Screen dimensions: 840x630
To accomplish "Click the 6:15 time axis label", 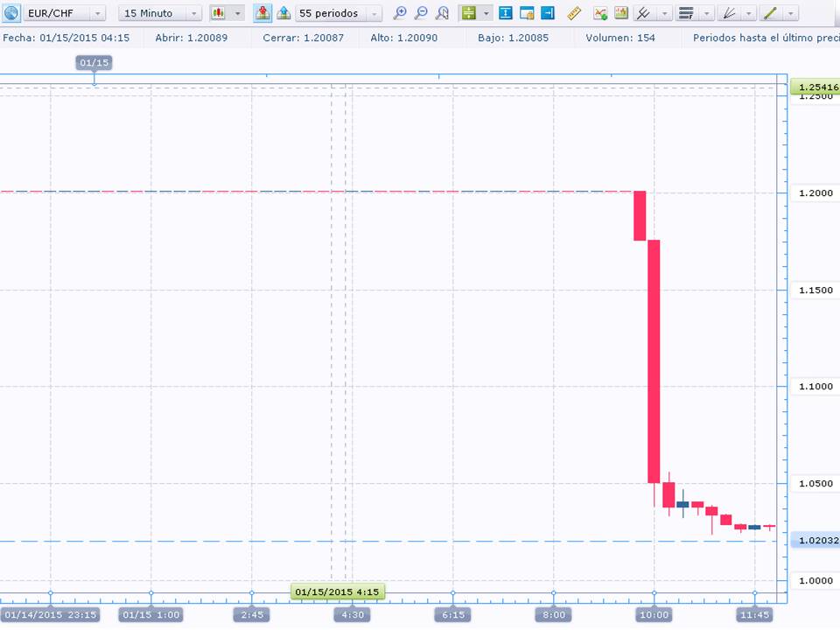I will click(x=453, y=614).
